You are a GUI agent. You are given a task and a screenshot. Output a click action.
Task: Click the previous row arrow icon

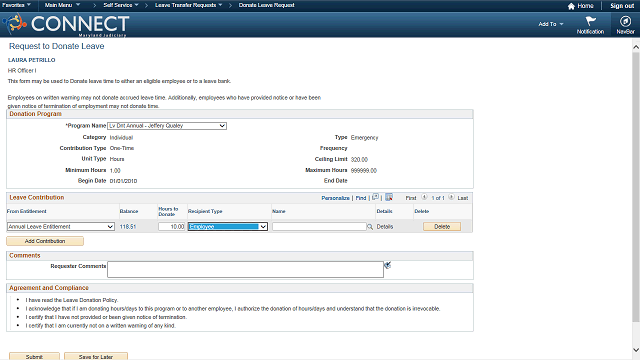pyautogui.click(x=424, y=197)
